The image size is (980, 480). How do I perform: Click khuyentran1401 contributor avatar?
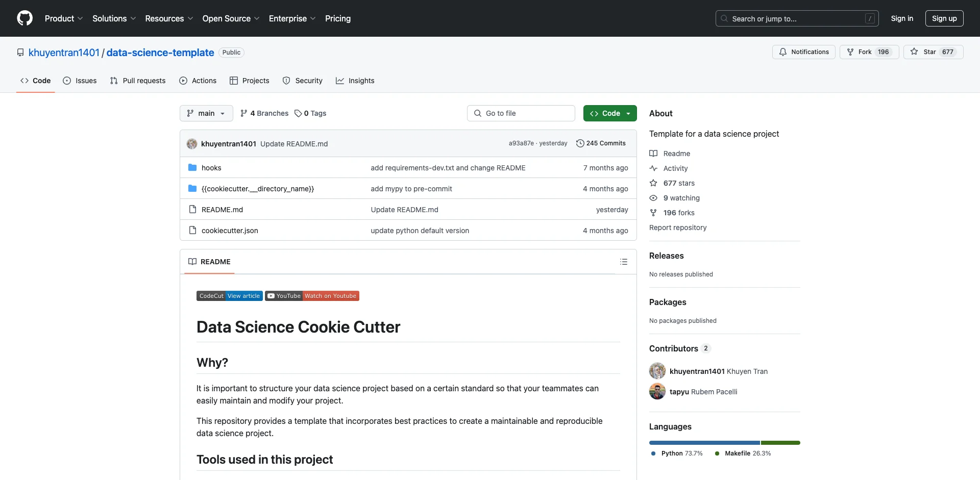pos(657,371)
